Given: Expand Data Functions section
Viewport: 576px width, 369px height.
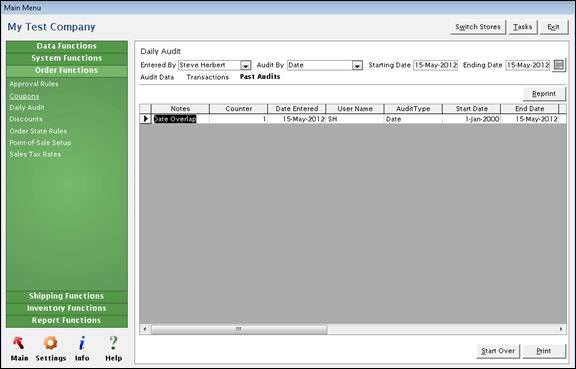Looking at the screenshot, I should tap(67, 46).
